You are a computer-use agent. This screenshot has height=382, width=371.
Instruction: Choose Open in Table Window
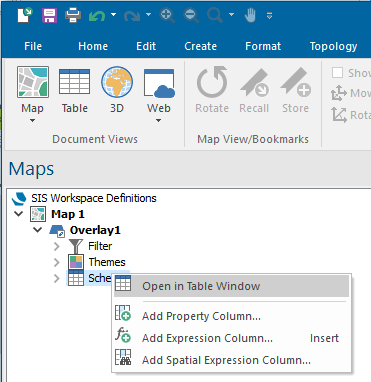(231, 286)
